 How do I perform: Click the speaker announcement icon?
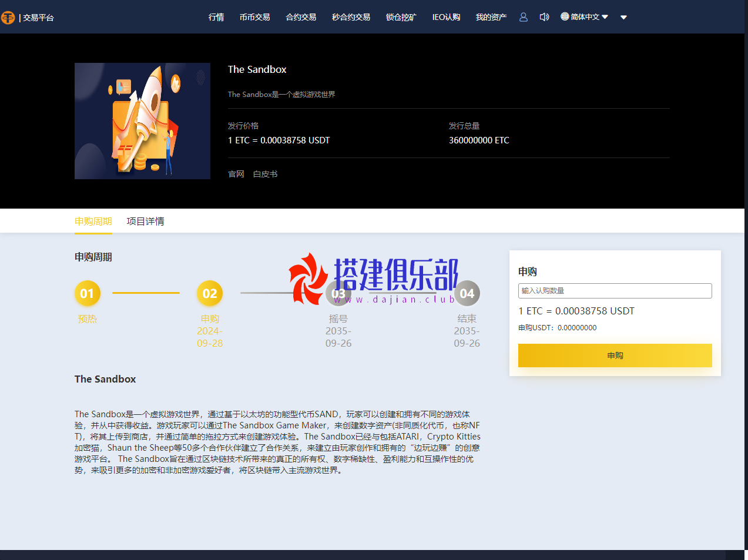coord(545,17)
